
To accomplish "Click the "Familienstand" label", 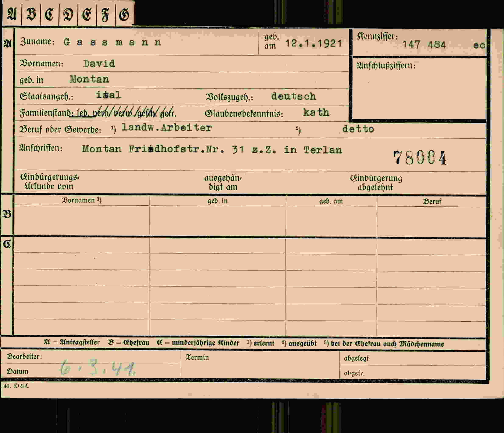I will [45, 113].
